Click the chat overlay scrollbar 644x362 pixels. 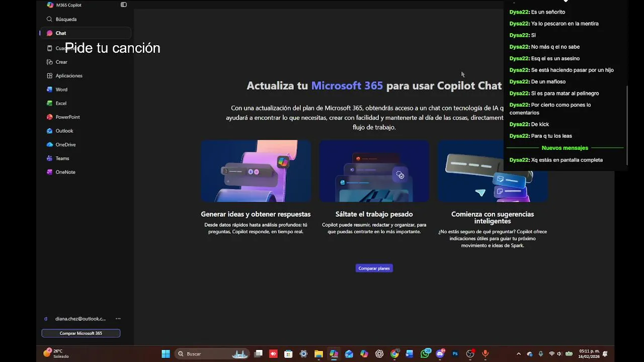627,125
